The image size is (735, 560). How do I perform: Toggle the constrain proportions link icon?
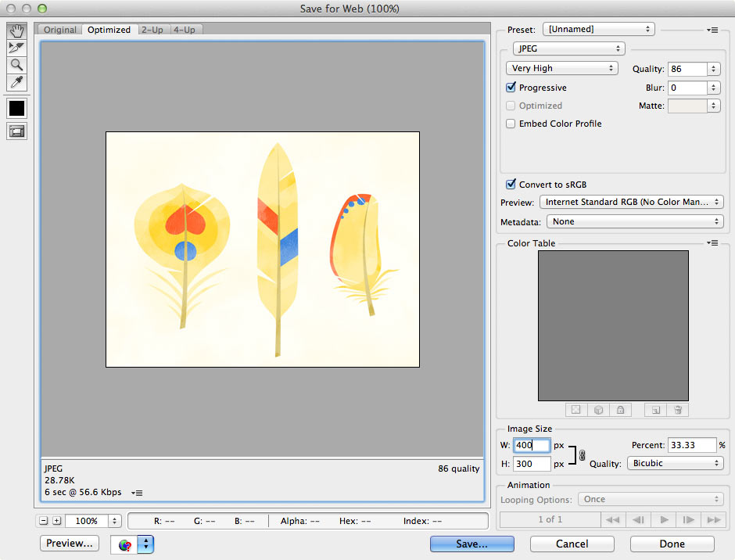tap(582, 455)
